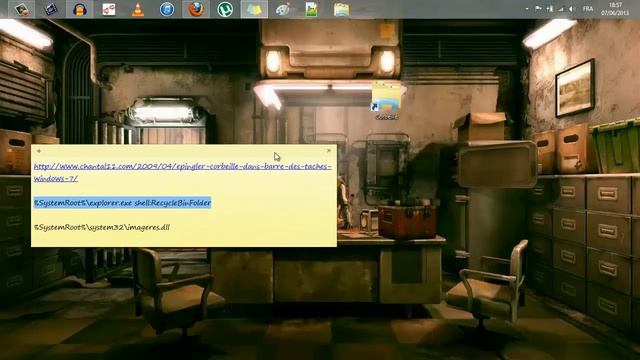Open the volume speaker tray icon
The height and width of the screenshot is (360, 640).
pyautogui.click(x=572, y=9)
